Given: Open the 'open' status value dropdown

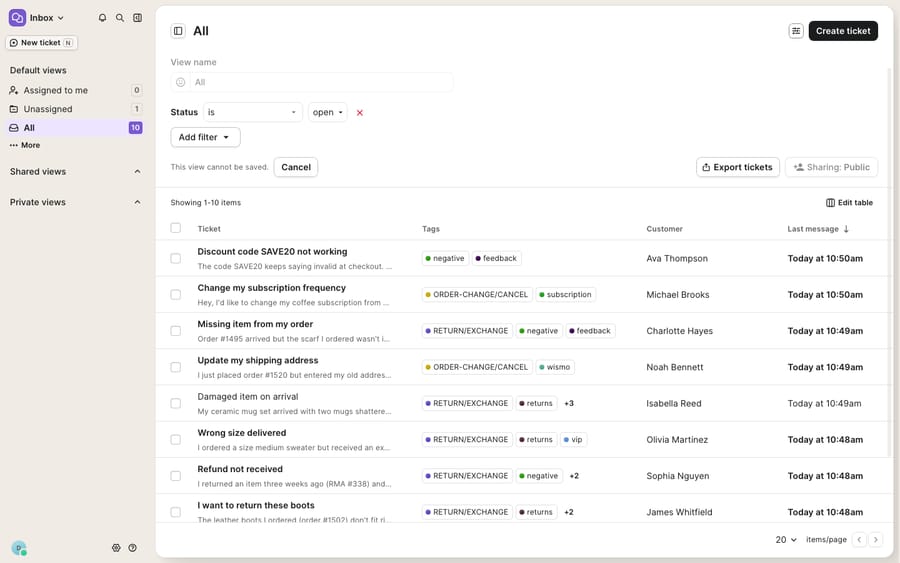Looking at the screenshot, I should tap(328, 112).
